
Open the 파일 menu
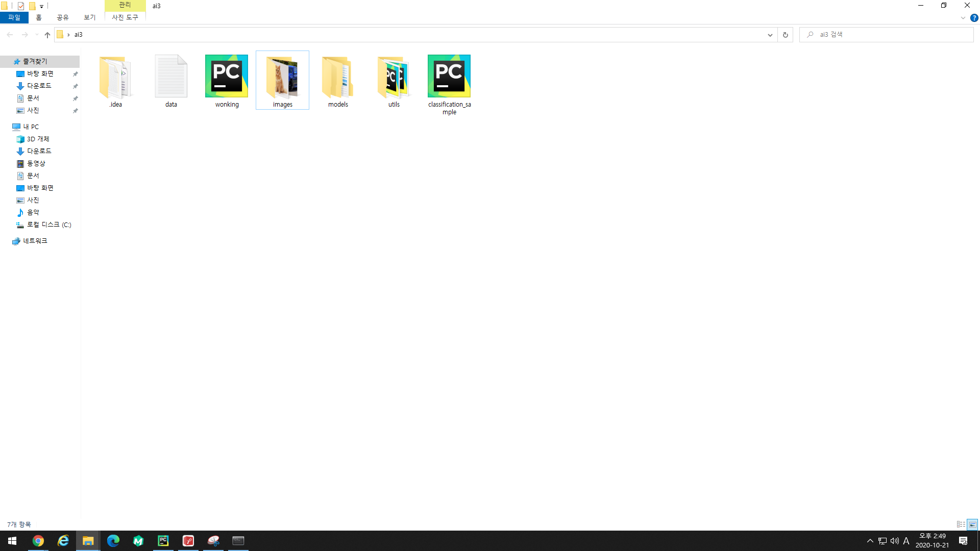pyautogui.click(x=14, y=17)
